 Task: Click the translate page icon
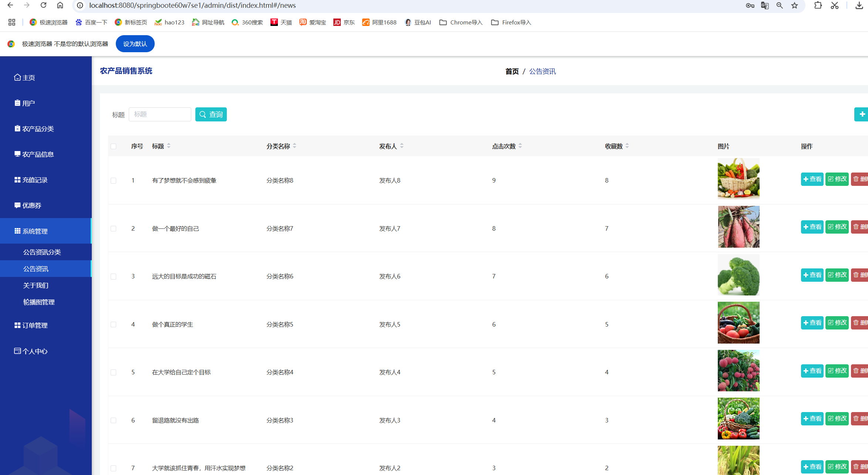pos(765,5)
